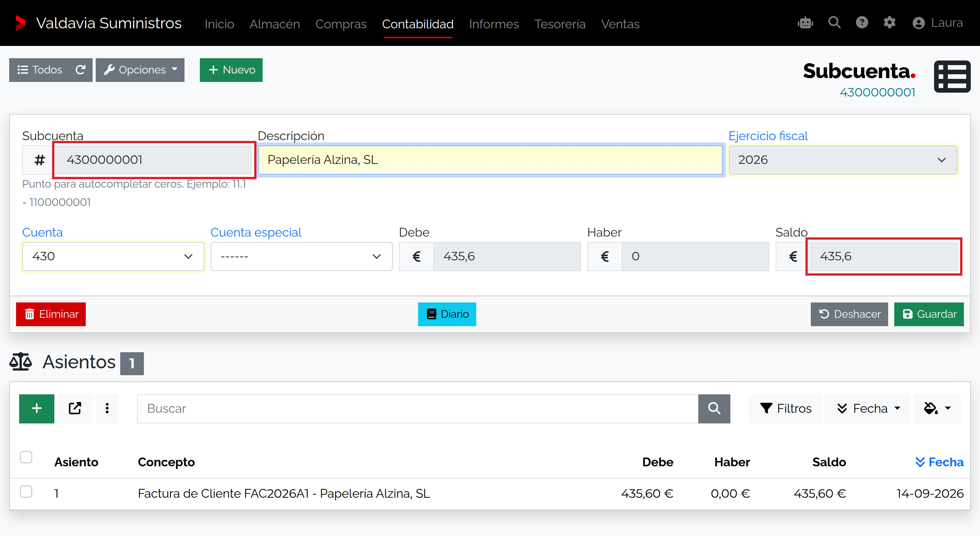Open the paint bucket color dropdown

937,409
